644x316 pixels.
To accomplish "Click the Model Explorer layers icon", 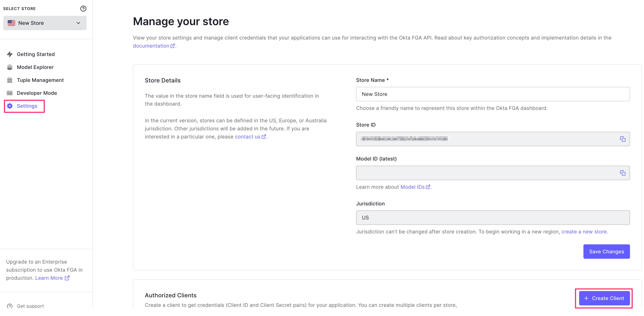I will [x=10, y=67].
